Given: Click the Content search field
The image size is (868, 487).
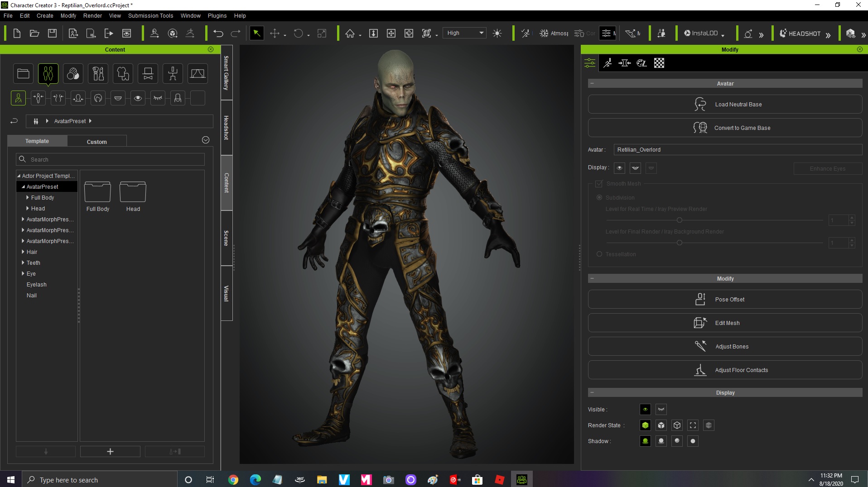Looking at the screenshot, I should tap(110, 159).
